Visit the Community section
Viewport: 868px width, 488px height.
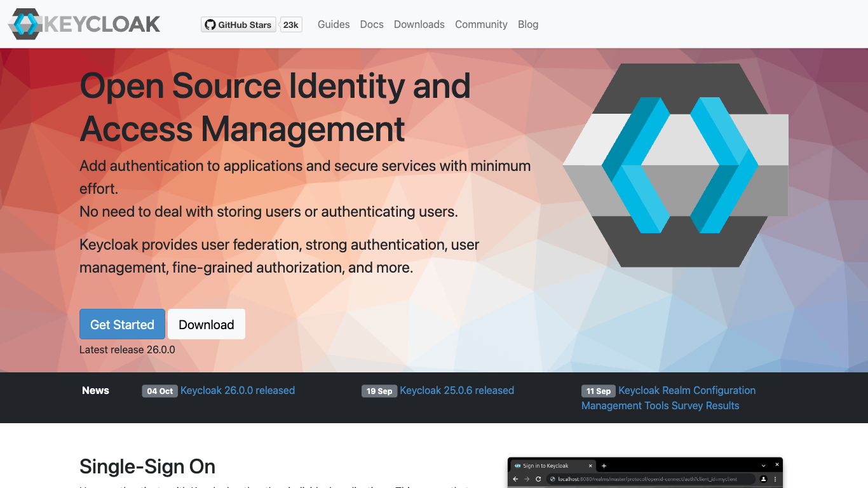[x=481, y=24]
